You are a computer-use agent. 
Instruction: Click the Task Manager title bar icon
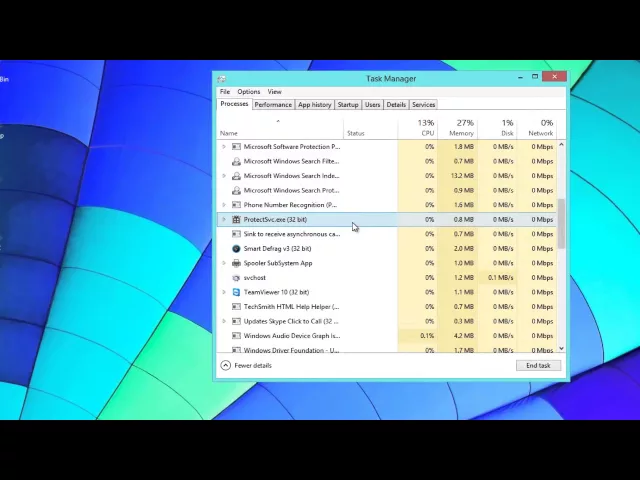222,79
